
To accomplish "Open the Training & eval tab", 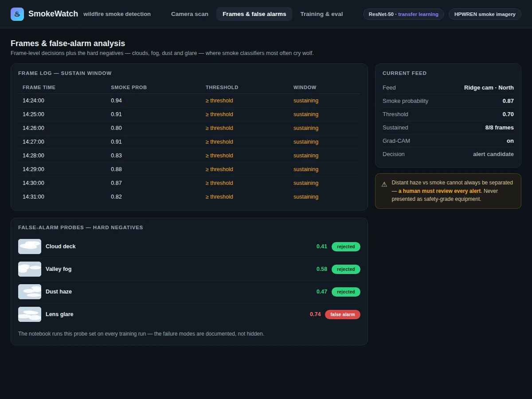I will 321,14.
